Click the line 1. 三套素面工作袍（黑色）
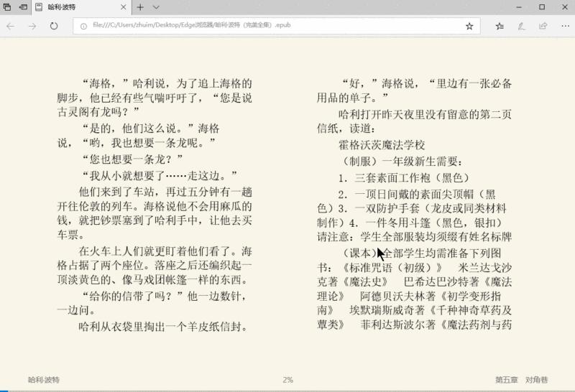 point(404,178)
